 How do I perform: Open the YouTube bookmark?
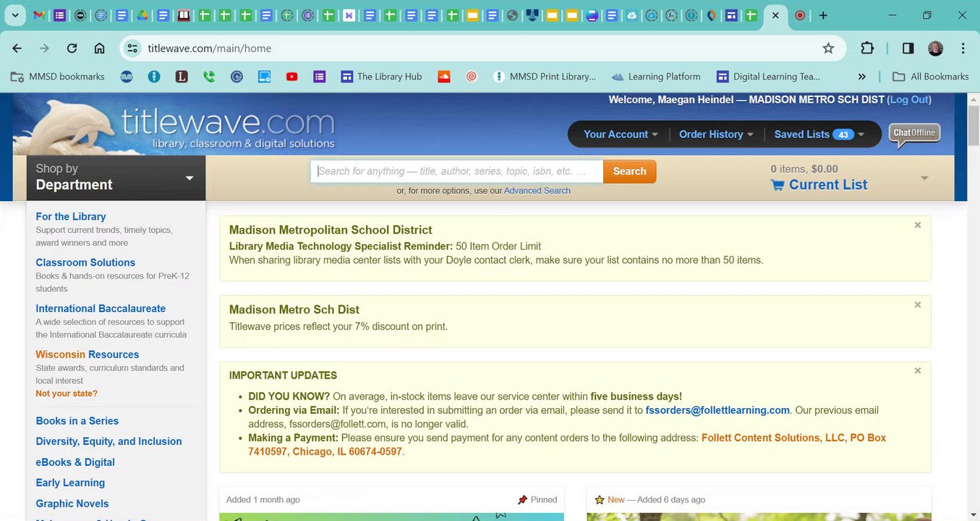[x=292, y=77]
